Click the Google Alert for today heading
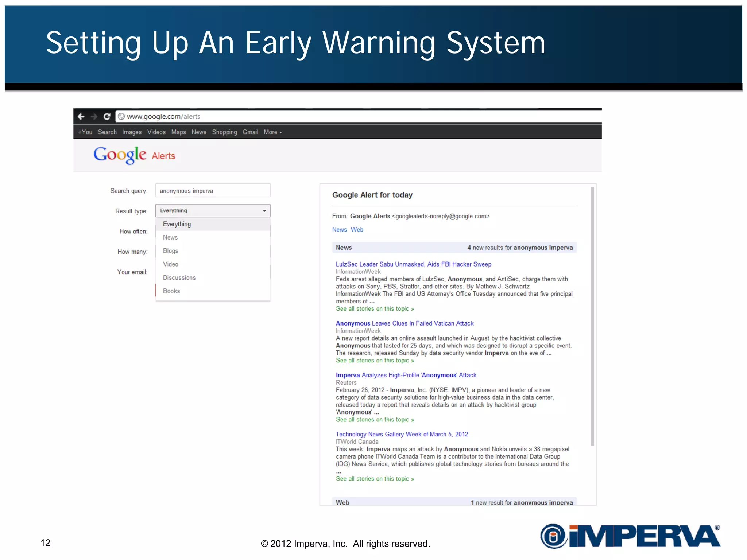 coord(372,195)
